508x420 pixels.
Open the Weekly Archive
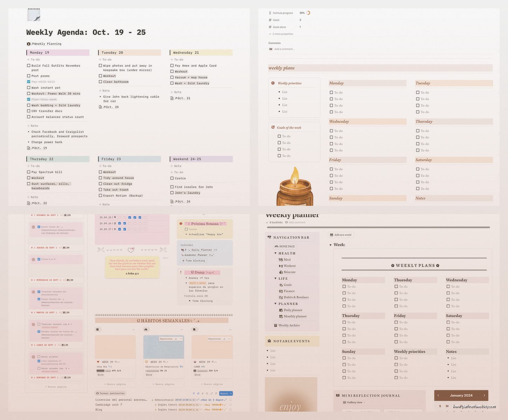(x=288, y=325)
